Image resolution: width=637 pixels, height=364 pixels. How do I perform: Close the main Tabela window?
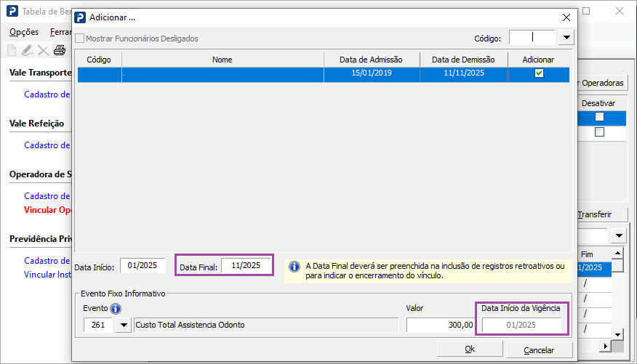(x=619, y=11)
